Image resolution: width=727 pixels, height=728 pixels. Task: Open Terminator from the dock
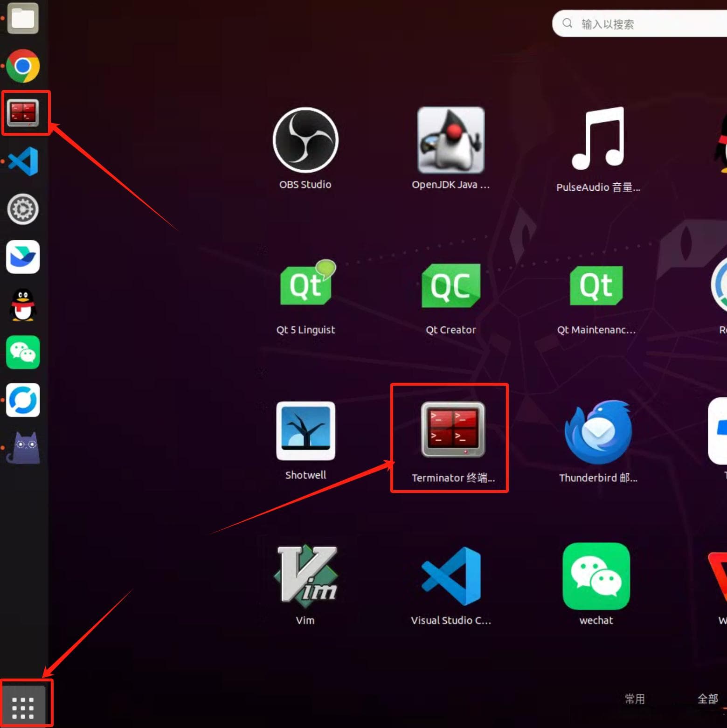23,113
